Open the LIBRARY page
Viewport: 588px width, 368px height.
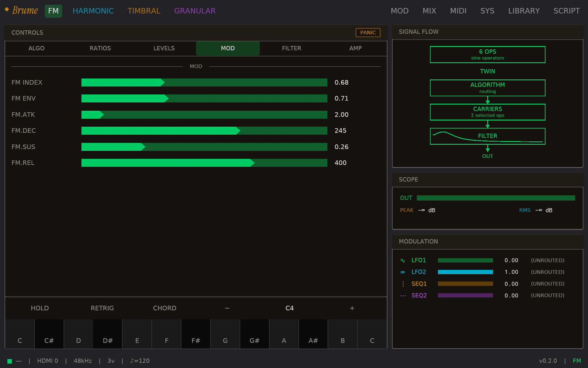click(524, 11)
